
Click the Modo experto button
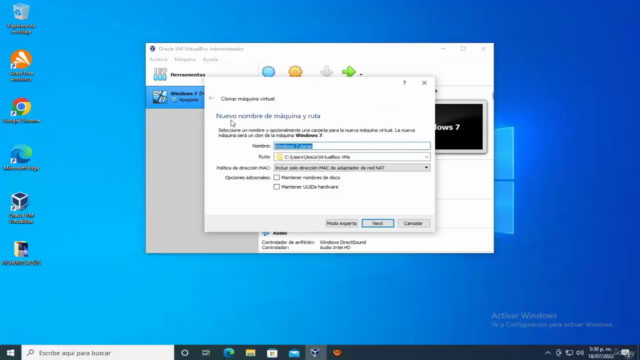(x=341, y=223)
